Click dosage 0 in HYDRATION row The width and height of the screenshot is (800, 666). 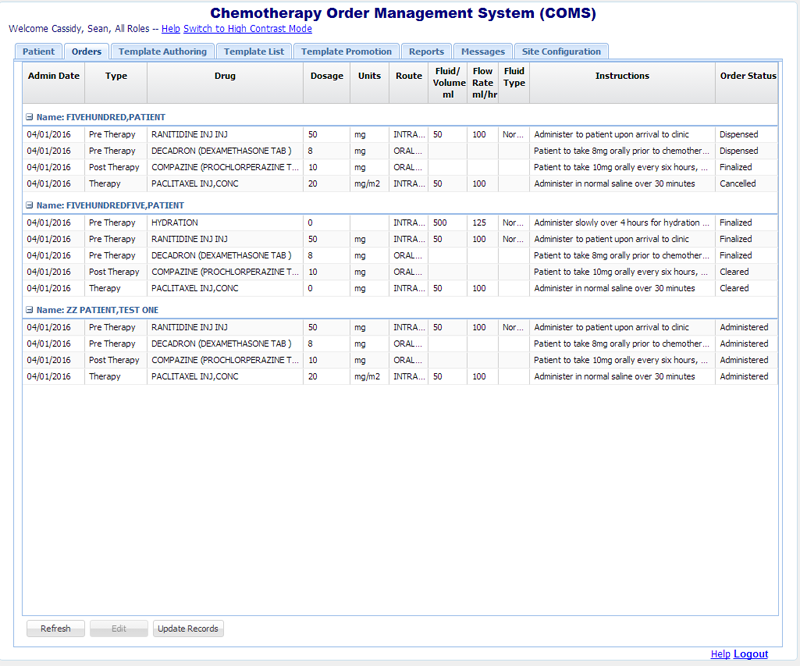tap(327, 223)
